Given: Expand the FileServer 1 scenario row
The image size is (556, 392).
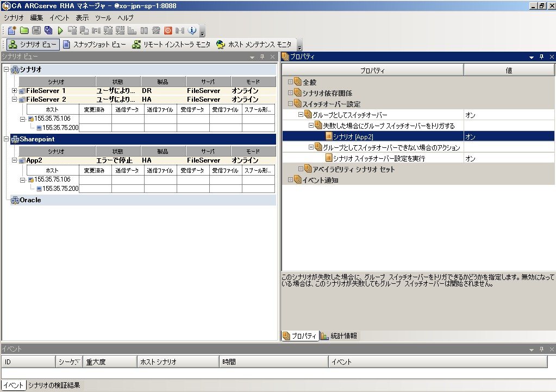Looking at the screenshot, I should pyautogui.click(x=14, y=91).
